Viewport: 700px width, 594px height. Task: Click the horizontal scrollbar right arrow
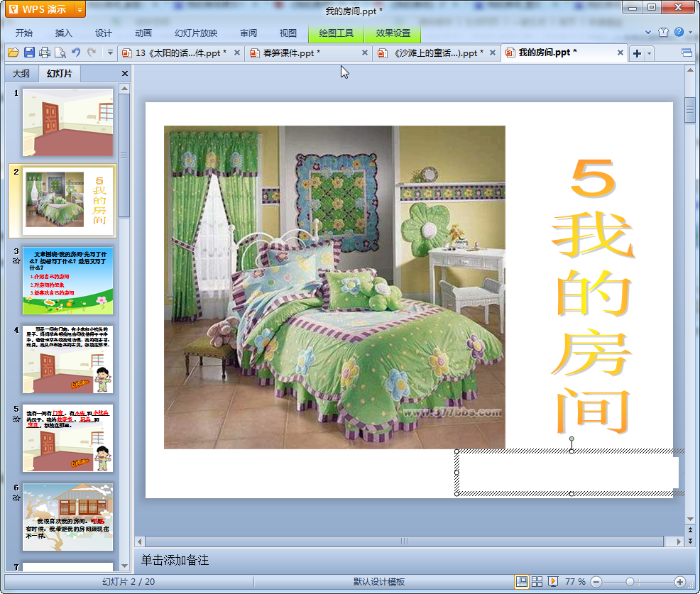click(679, 541)
